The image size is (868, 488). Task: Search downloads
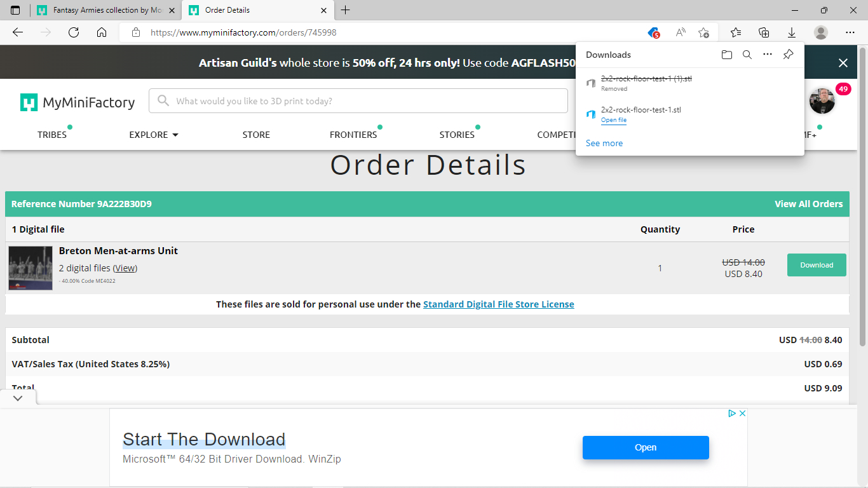[747, 55]
